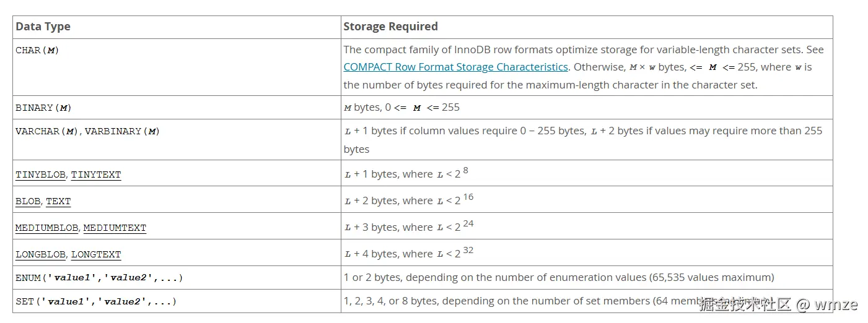
Task: Click the standalone BLOB link beside TEXT
Action: point(28,201)
